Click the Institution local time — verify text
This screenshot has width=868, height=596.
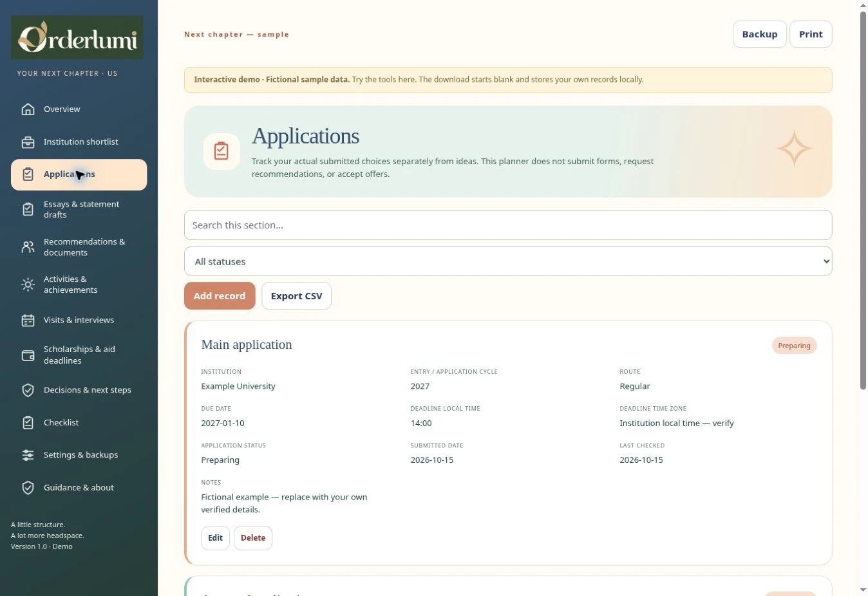(x=677, y=423)
